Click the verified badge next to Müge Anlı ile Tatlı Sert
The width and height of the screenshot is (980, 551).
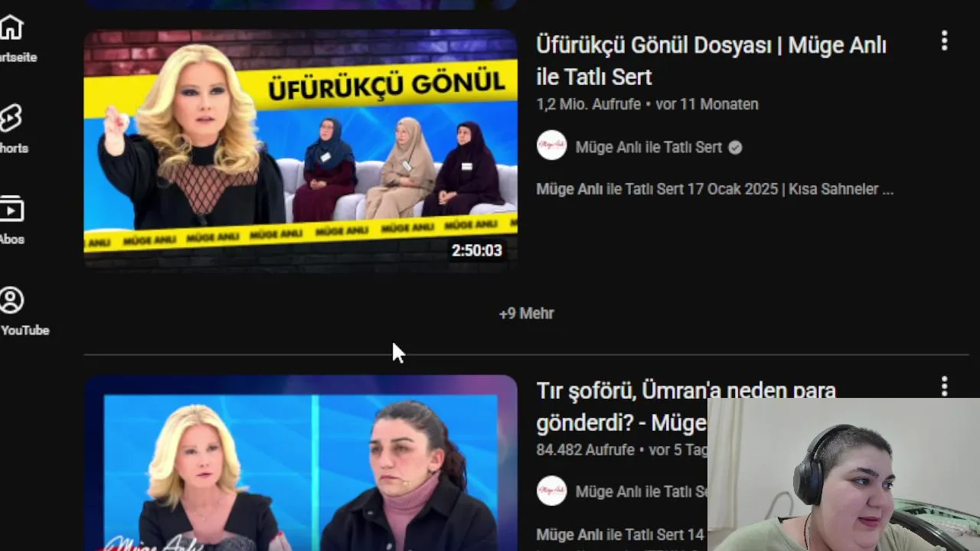point(735,148)
